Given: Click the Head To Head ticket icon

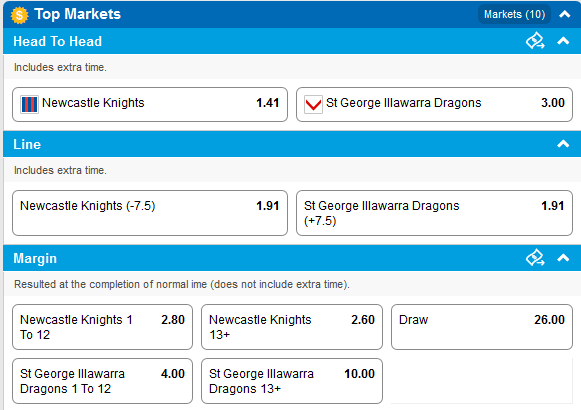Looking at the screenshot, I should coord(535,41).
